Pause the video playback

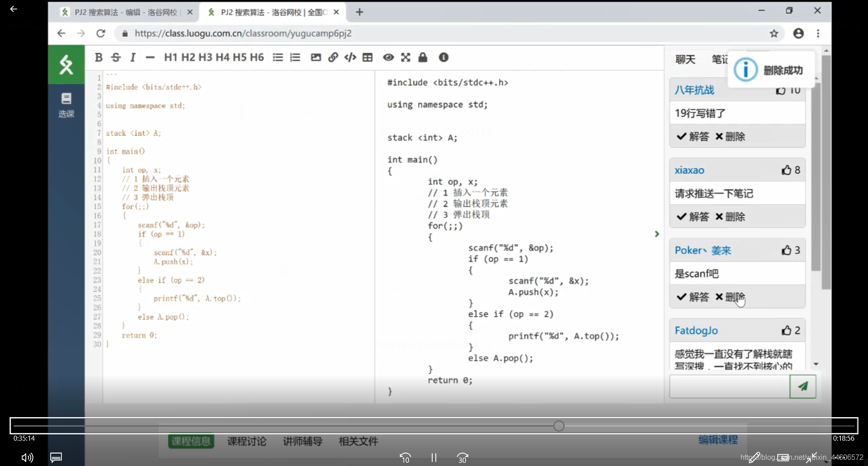434,458
